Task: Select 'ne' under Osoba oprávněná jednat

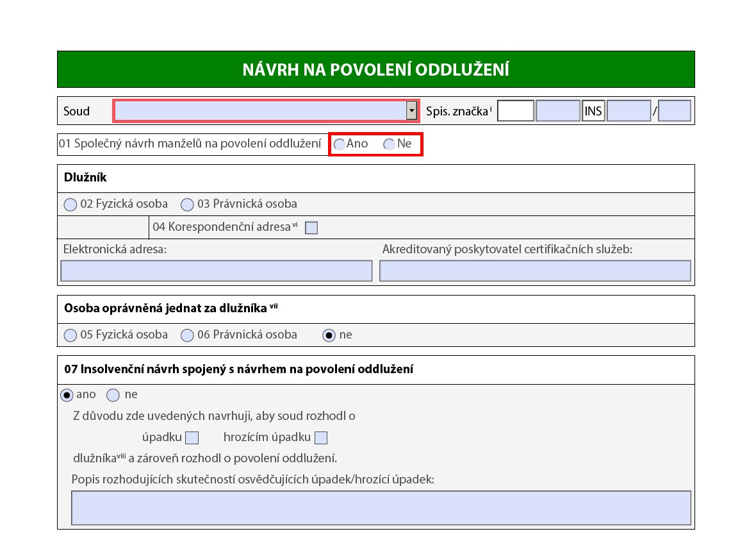Action: pos(329,335)
